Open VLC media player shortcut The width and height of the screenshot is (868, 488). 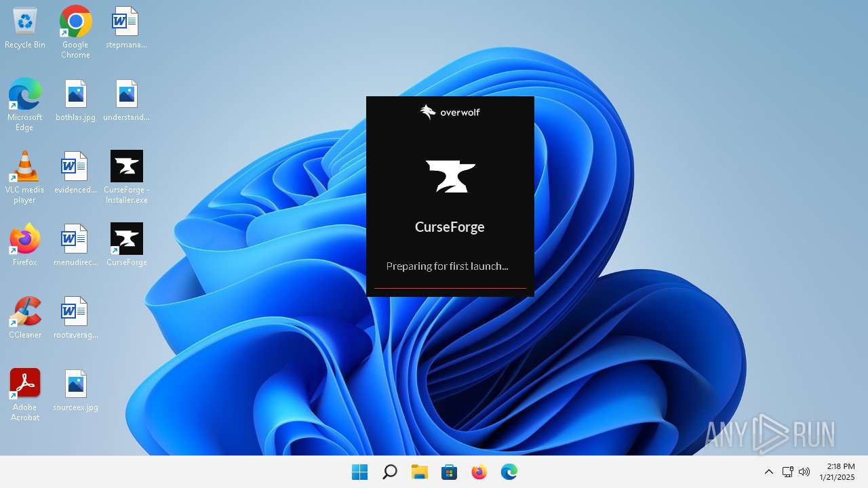25,177
